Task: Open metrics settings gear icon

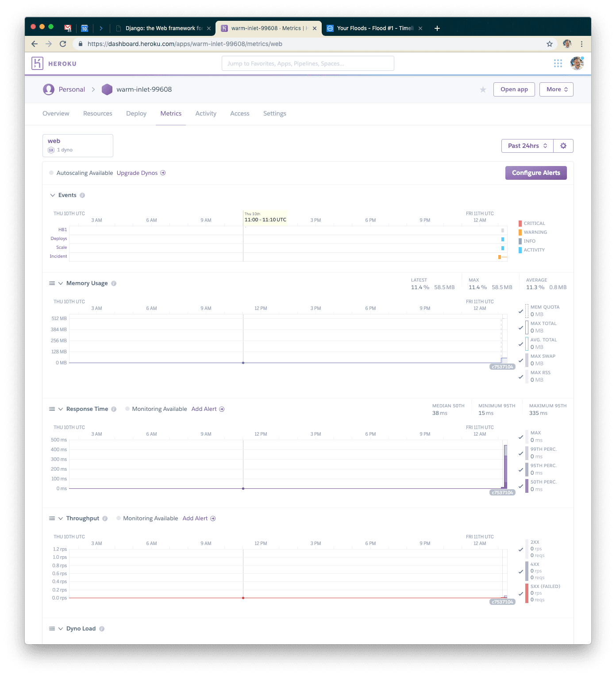Action: tap(563, 146)
